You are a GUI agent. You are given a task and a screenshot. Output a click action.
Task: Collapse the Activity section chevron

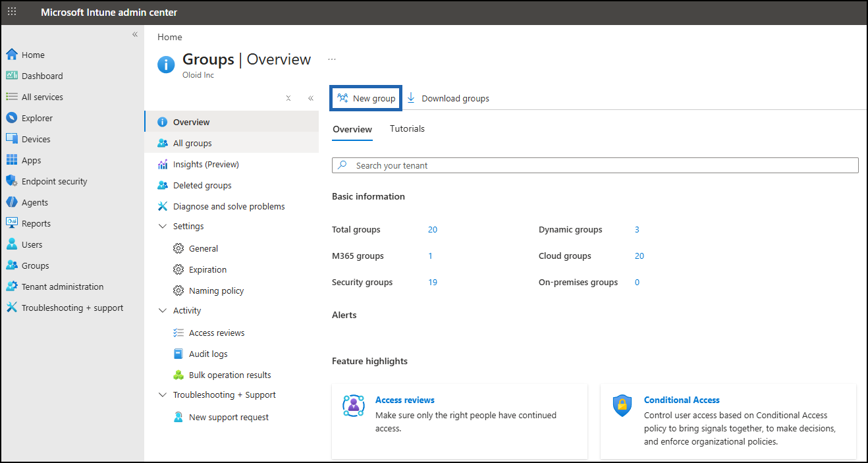pos(163,310)
